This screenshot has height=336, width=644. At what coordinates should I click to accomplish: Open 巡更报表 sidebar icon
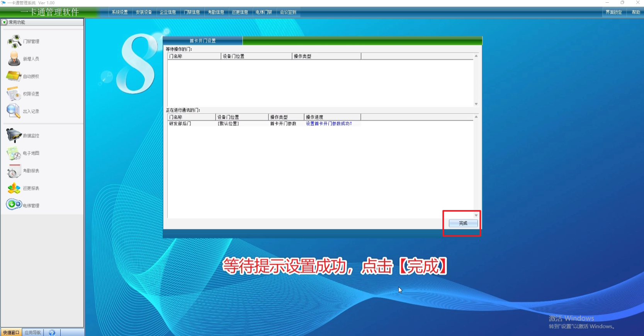(x=14, y=188)
